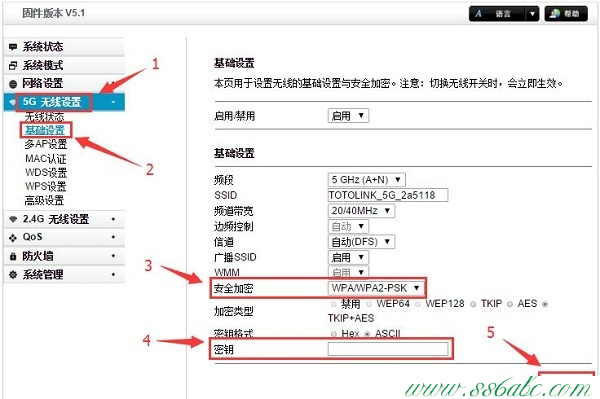Open the language dropdown arrow
Screen dimensions: 600x399
click(532, 14)
